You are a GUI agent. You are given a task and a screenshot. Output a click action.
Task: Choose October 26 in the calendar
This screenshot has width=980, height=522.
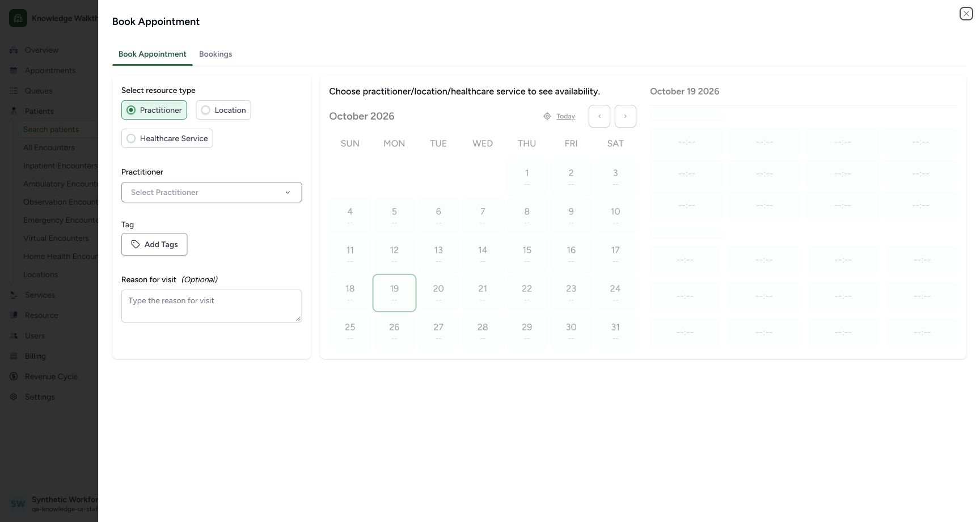(394, 332)
